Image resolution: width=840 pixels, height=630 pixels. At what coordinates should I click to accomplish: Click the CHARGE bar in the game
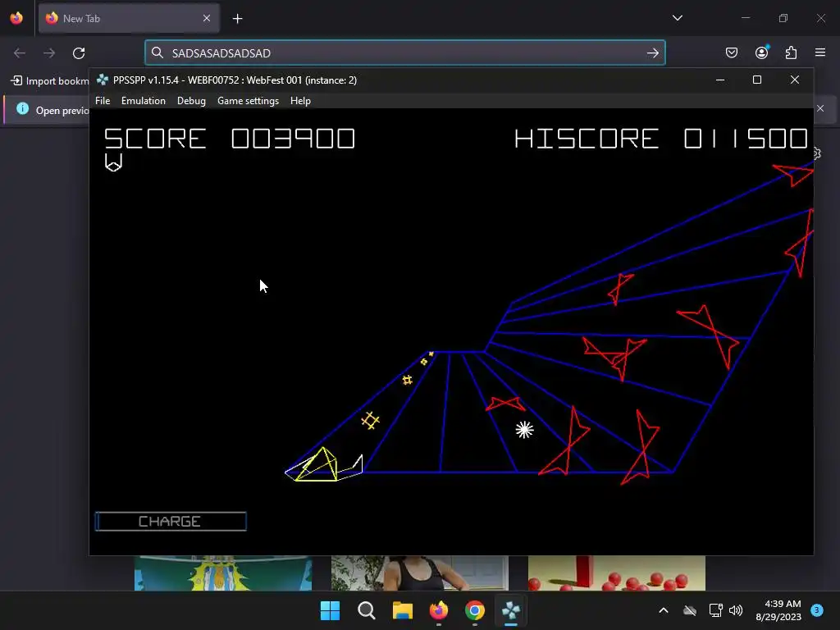click(171, 521)
